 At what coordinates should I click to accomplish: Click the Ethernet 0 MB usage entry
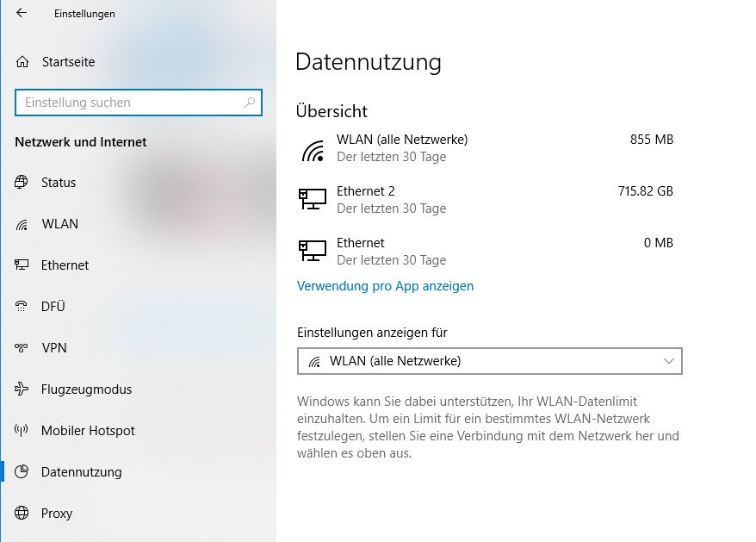pyautogui.click(x=486, y=251)
